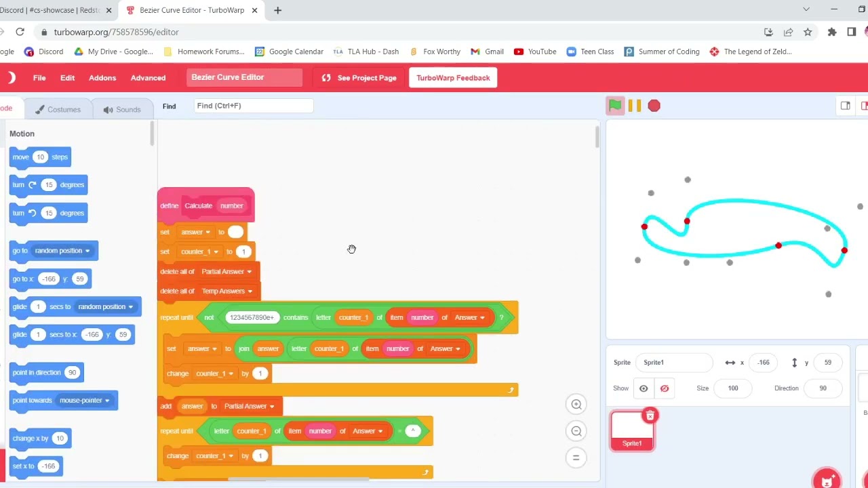Hide sprite with crossed-eye icon
This screenshot has width=868, height=488.
click(665, 388)
